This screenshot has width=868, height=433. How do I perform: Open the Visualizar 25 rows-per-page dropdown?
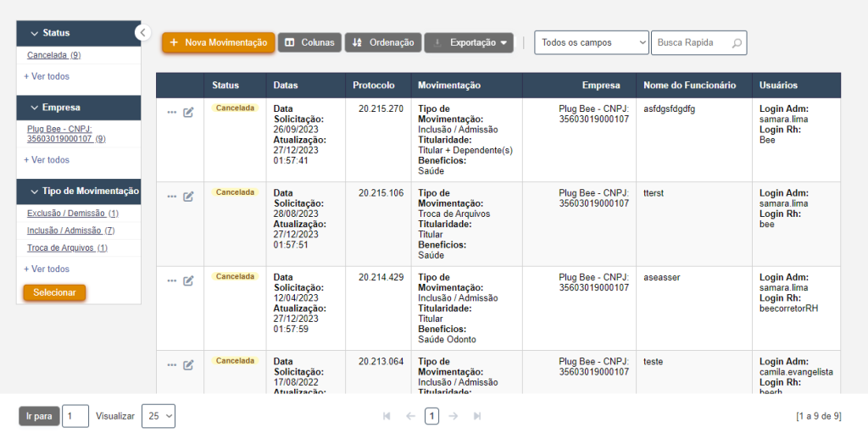[159, 416]
